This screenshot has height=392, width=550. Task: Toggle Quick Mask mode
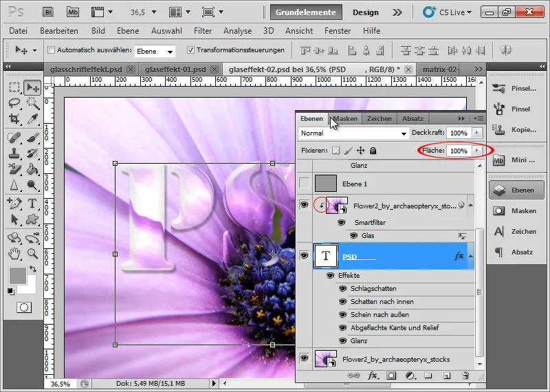point(24,307)
